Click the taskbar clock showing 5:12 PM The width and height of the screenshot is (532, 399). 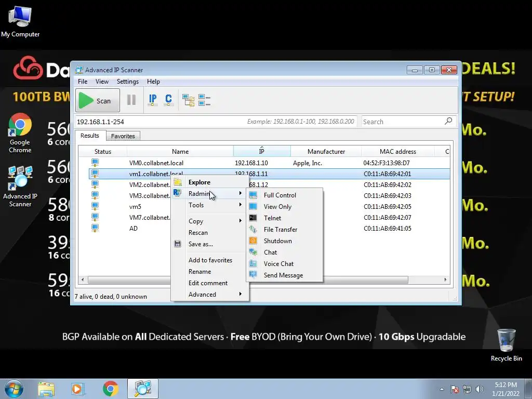click(506, 389)
